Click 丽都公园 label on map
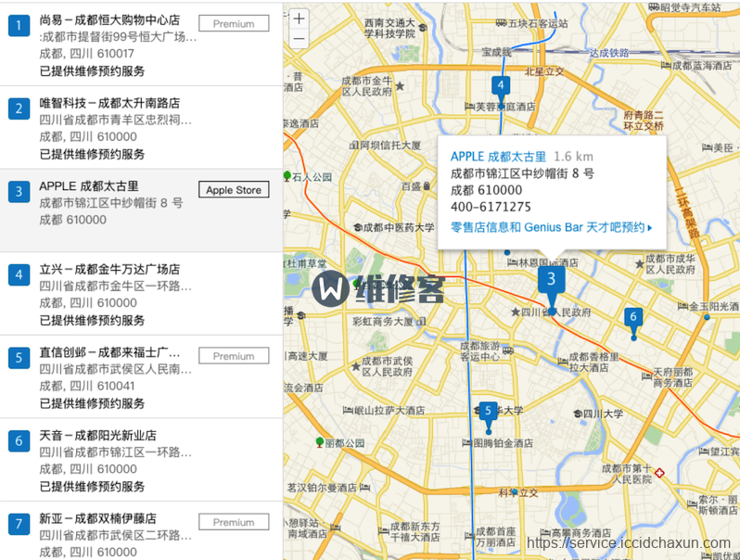This screenshot has height=560, width=740. pos(345,443)
